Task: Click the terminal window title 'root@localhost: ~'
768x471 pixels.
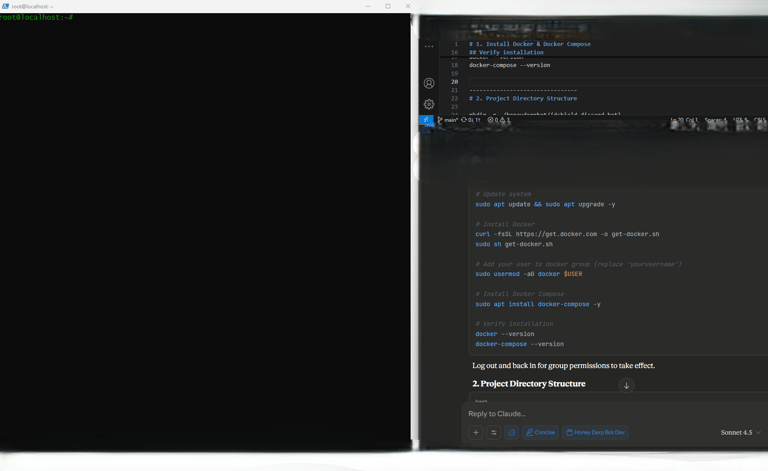Action: point(32,6)
